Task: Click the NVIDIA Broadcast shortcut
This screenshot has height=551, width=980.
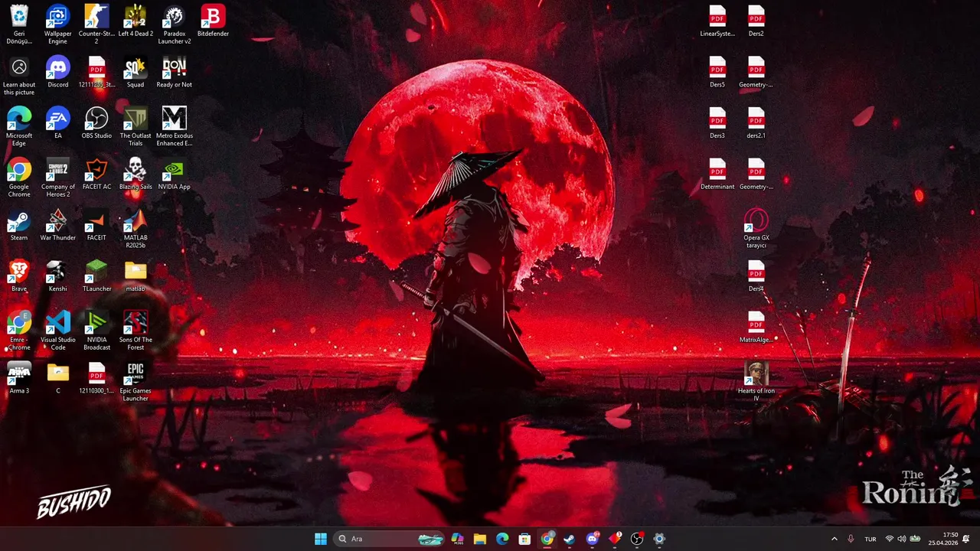Action: click(96, 331)
